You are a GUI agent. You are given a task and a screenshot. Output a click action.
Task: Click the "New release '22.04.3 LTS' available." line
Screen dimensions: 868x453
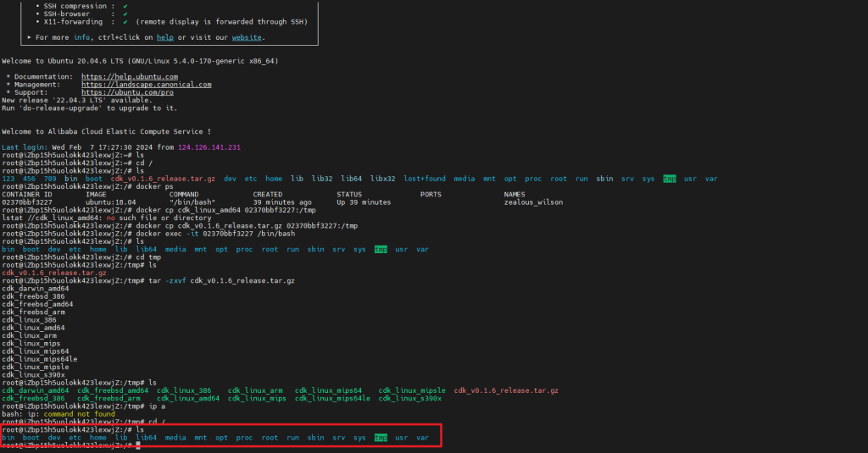pyautogui.click(x=76, y=100)
